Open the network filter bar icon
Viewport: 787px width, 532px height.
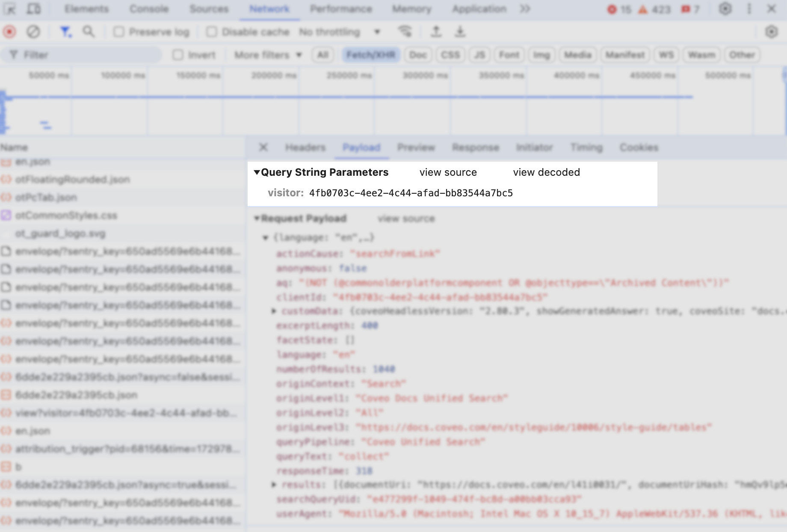point(65,31)
